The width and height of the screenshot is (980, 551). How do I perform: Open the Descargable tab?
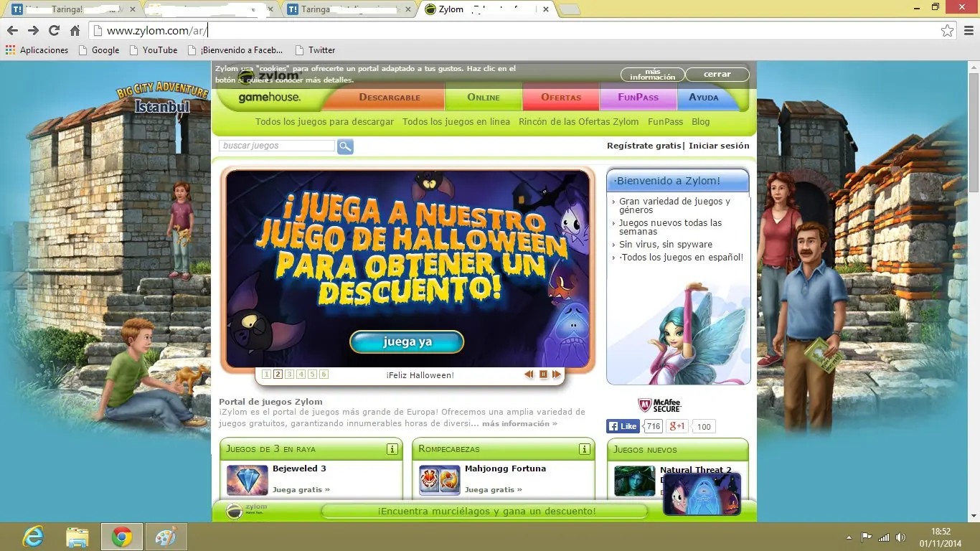coord(390,98)
